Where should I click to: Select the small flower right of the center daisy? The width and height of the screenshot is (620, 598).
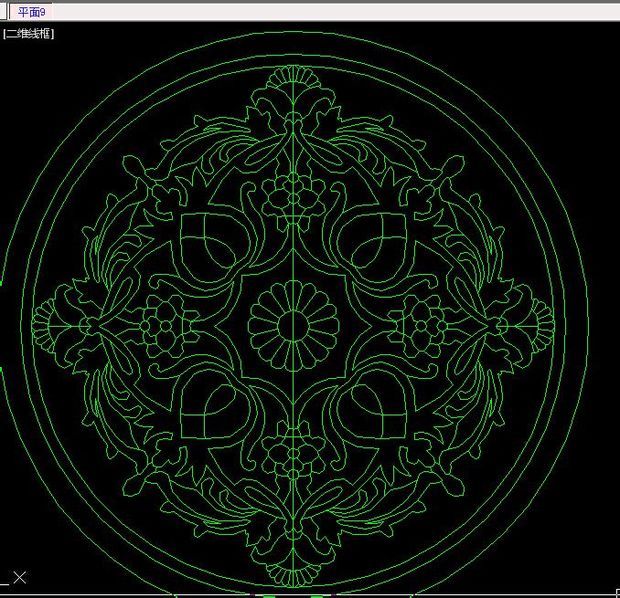[x=424, y=325]
